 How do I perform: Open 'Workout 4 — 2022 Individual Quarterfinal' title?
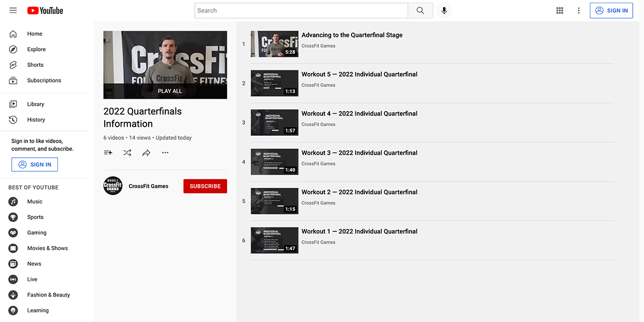pos(360,113)
